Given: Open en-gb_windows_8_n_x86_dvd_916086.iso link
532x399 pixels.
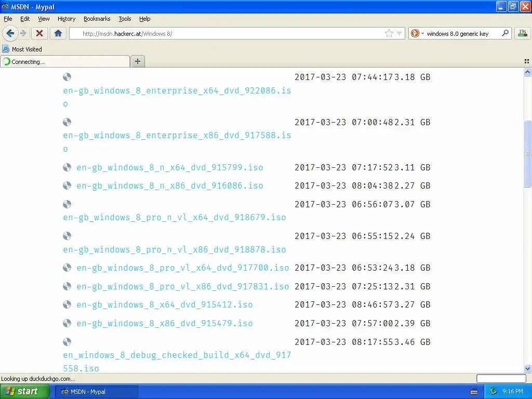Looking at the screenshot, I should tap(170, 185).
